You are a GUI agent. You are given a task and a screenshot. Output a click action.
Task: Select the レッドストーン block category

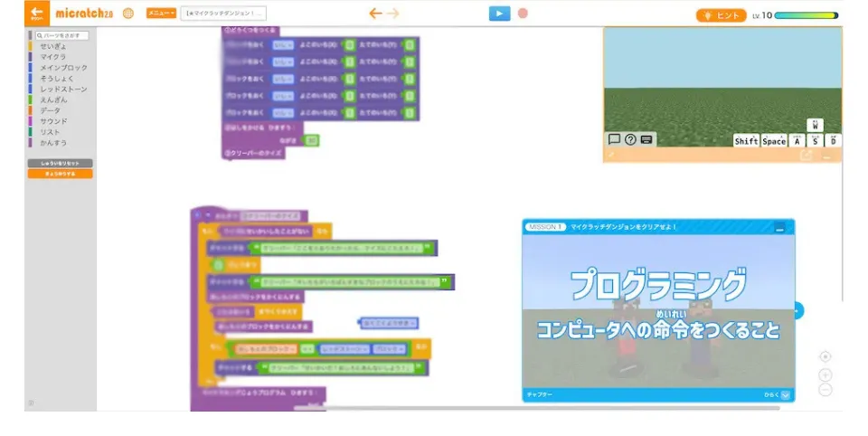click(63, 89)
